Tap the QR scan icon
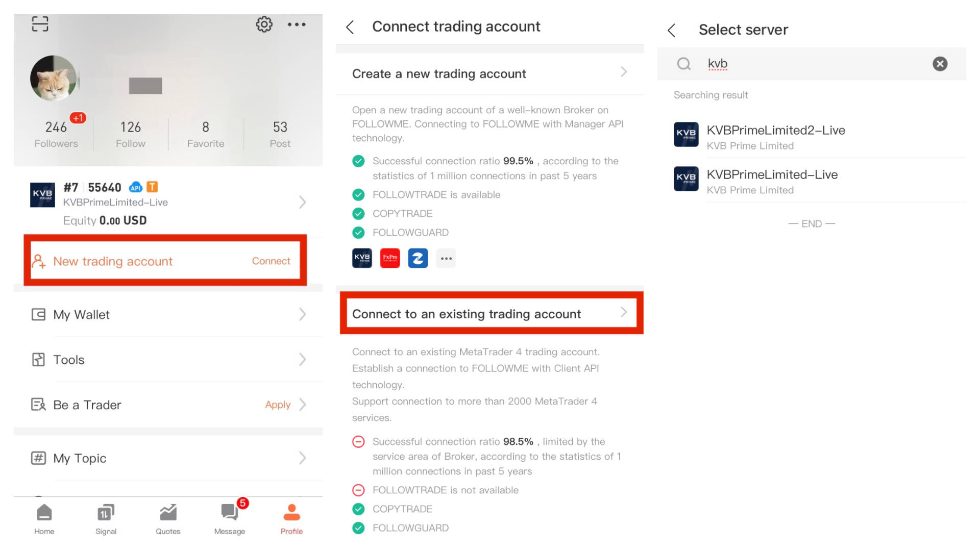Viewport: 980px width, 551px height. (40, 24)
